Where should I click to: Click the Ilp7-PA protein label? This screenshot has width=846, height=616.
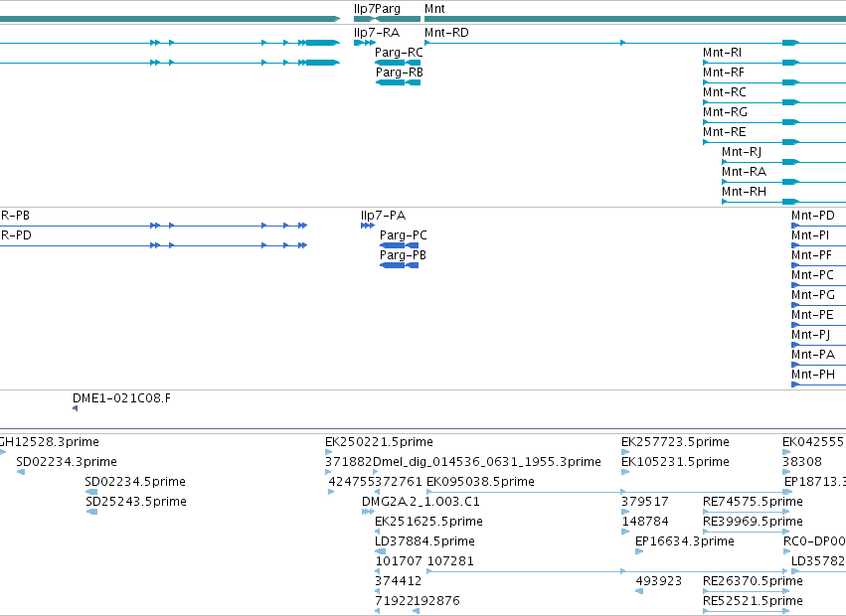pos(383,216)
